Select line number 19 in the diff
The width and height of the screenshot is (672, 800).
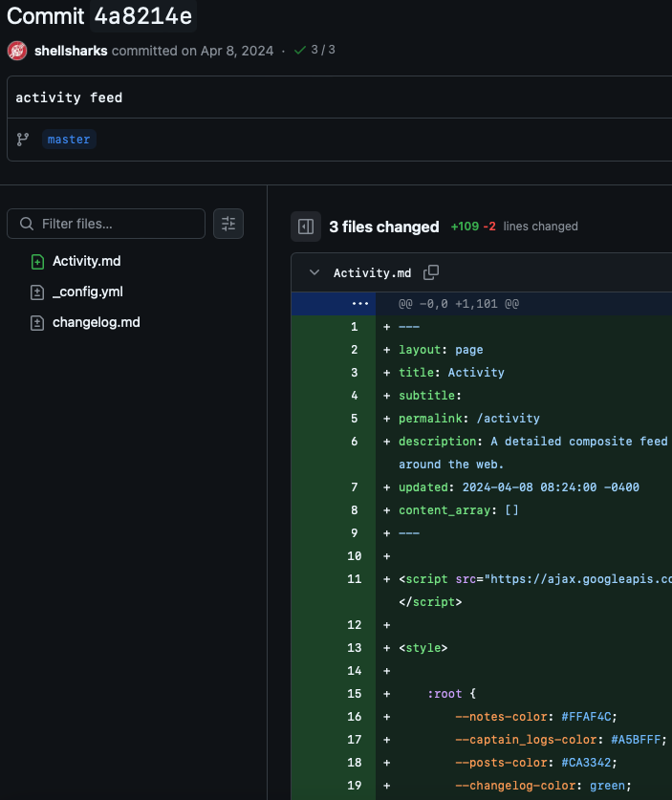click(354, 786)
